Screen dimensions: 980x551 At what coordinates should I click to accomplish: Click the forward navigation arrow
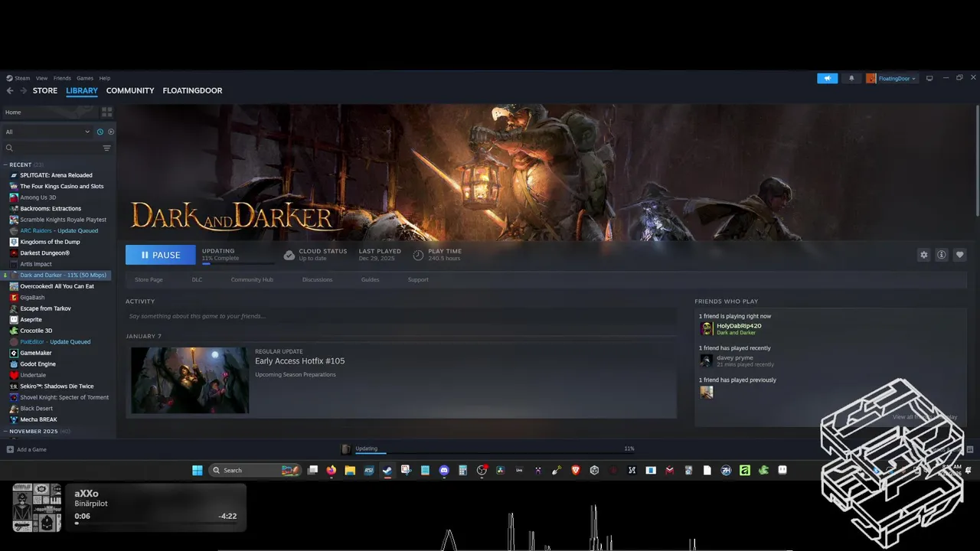click(x=24, y=90)
